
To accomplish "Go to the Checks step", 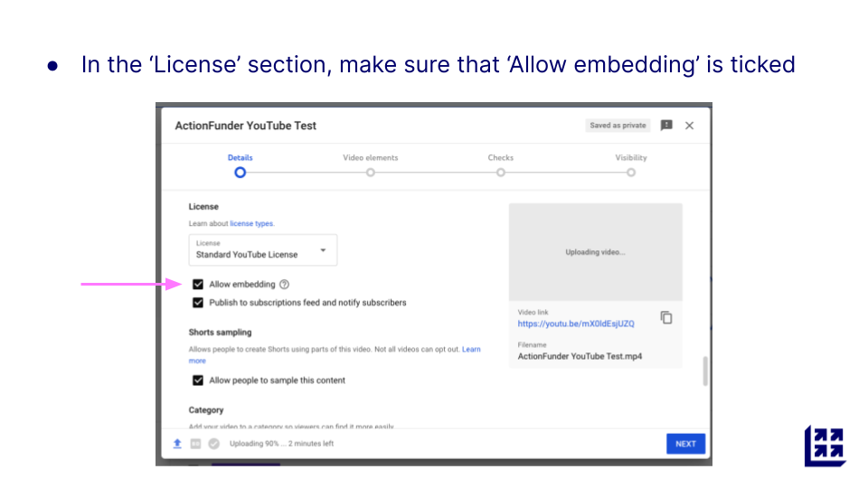I will point(500,166).
